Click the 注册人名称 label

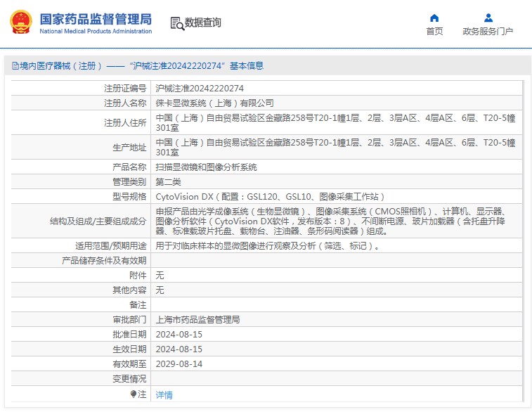[125, 103]
